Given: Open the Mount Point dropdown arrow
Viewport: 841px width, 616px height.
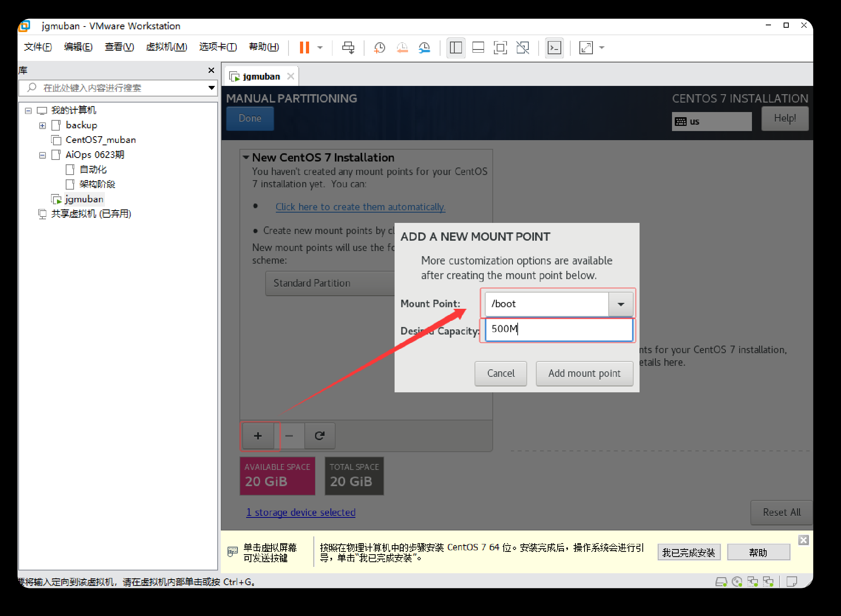Looking at the screenshot, I should tap(621, 304).
